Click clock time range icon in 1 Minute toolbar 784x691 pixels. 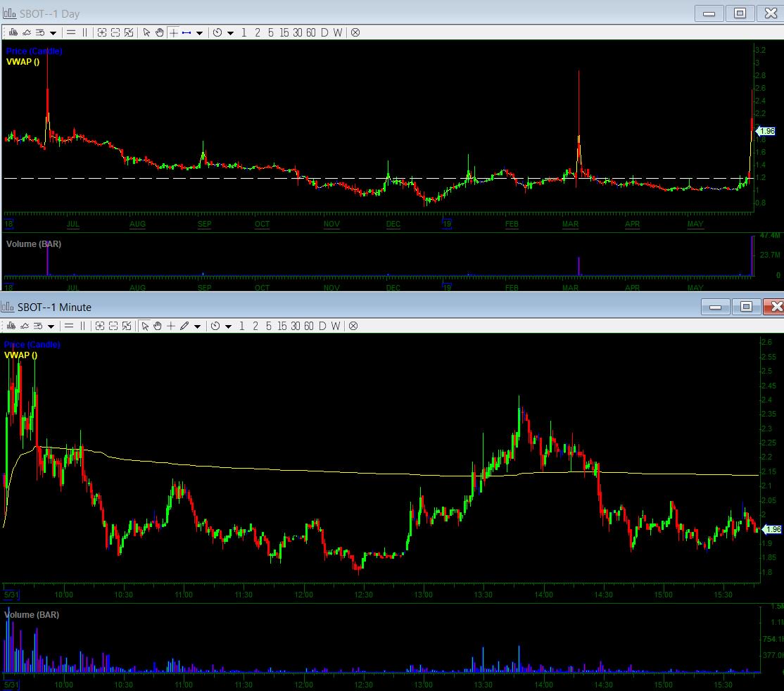point(215,326)
